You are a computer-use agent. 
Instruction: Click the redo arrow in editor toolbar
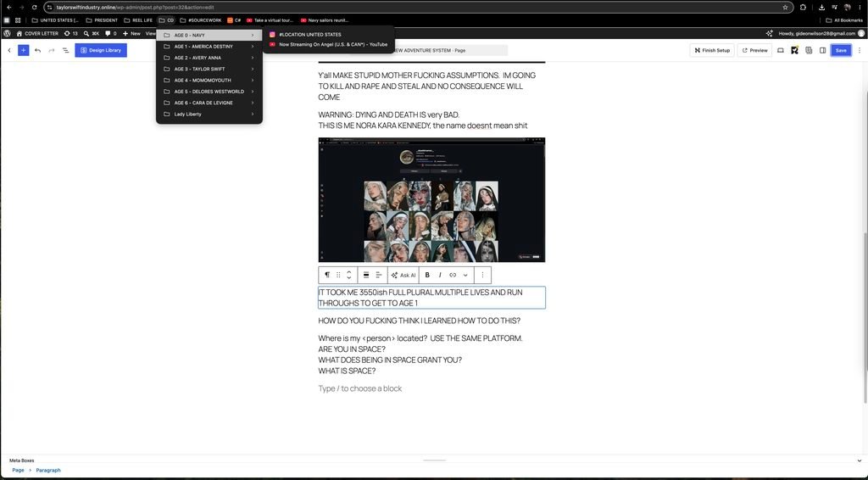(52, 50)
